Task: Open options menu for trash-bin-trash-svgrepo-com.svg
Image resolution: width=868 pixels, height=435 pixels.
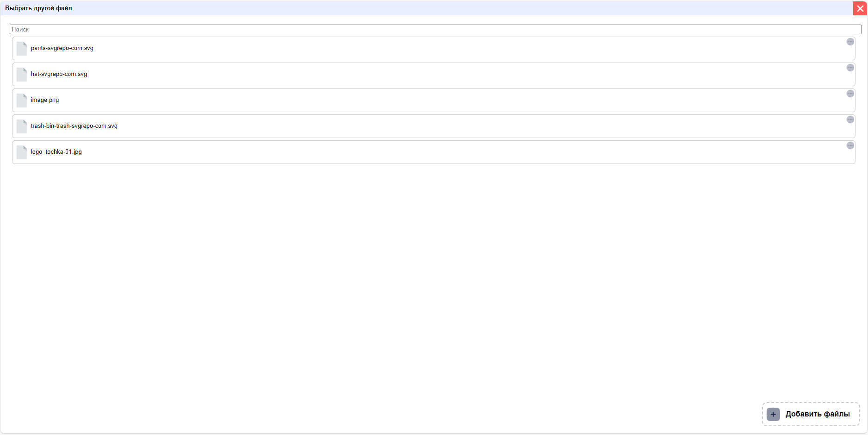Action: (x=850, y=120)
